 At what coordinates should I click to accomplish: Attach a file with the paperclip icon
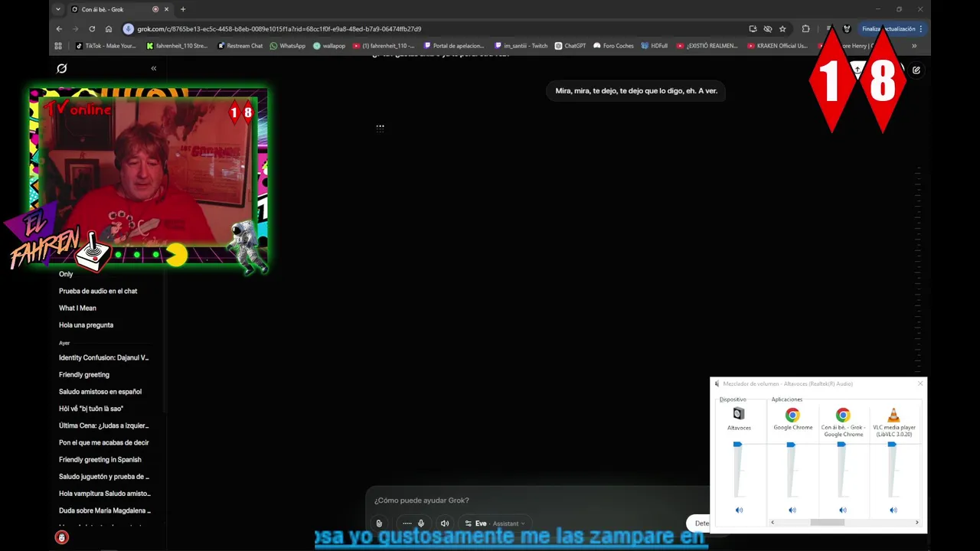click(379, 523)
